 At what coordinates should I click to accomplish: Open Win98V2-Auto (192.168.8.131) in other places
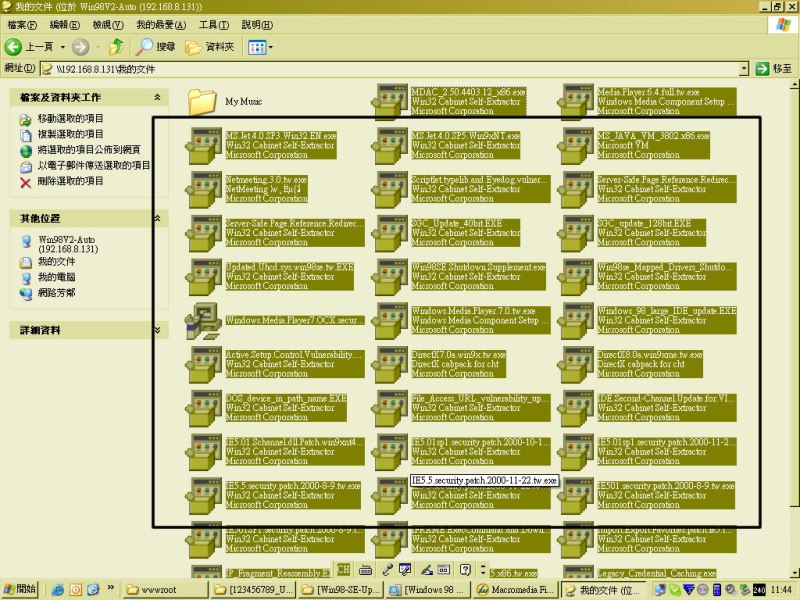pos(68,244)
